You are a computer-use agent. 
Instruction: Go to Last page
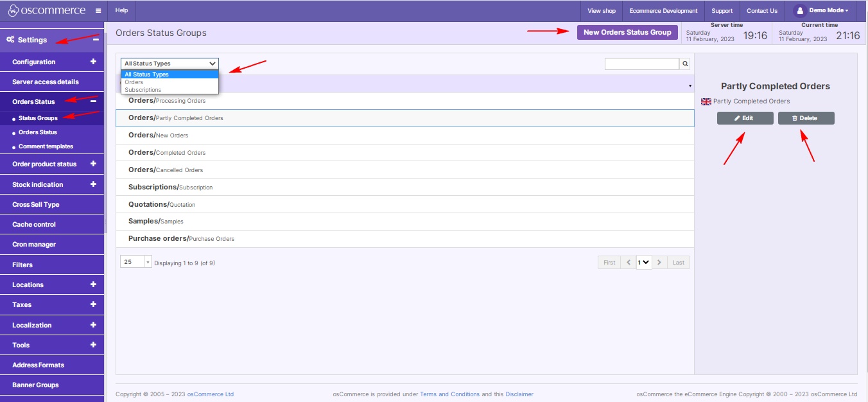(679, 262)
